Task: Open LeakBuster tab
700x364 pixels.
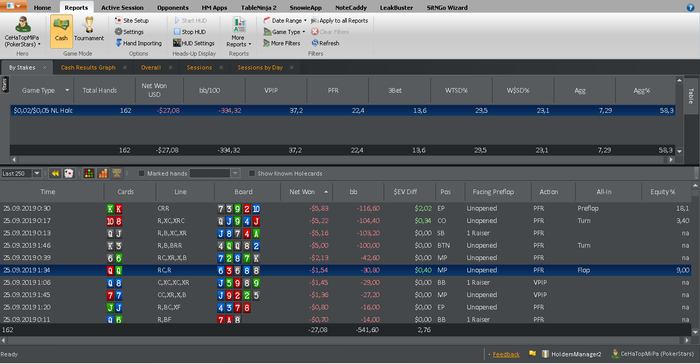Action: [396, 8]
